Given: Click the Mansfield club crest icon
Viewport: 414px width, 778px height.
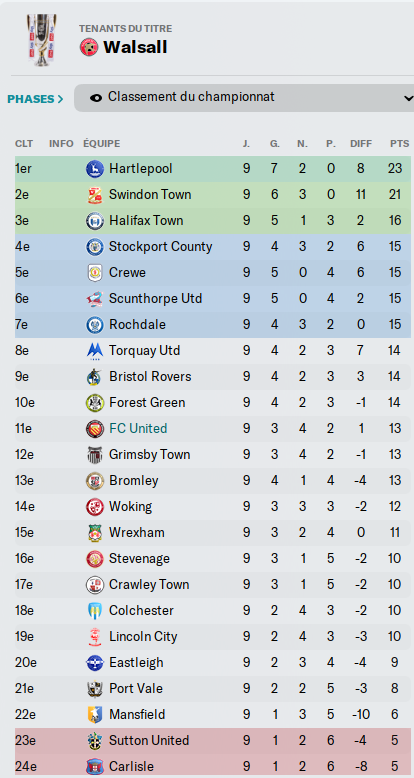Looking at the screenshot, I should 95,714.
